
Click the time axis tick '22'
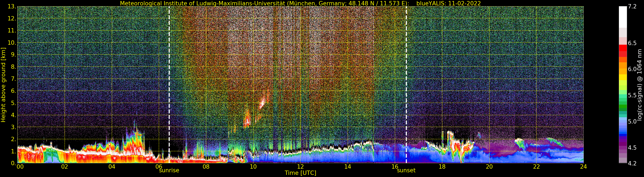[536, 167]
